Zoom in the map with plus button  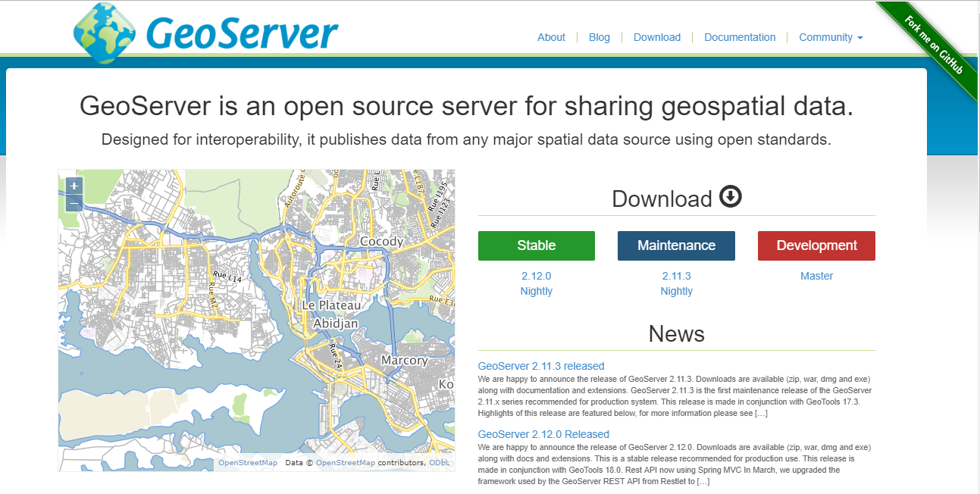tap(74, 186)
